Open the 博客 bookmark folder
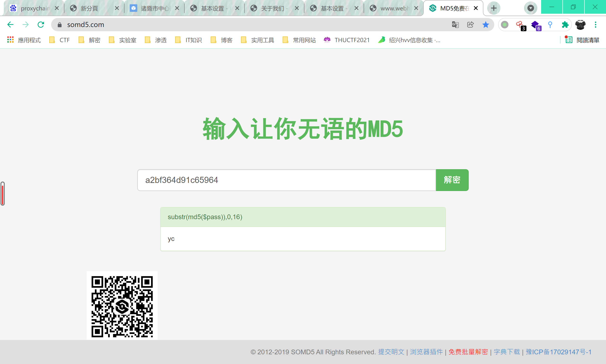This screenshot has width=606, height=364. (x=221, y=40)
